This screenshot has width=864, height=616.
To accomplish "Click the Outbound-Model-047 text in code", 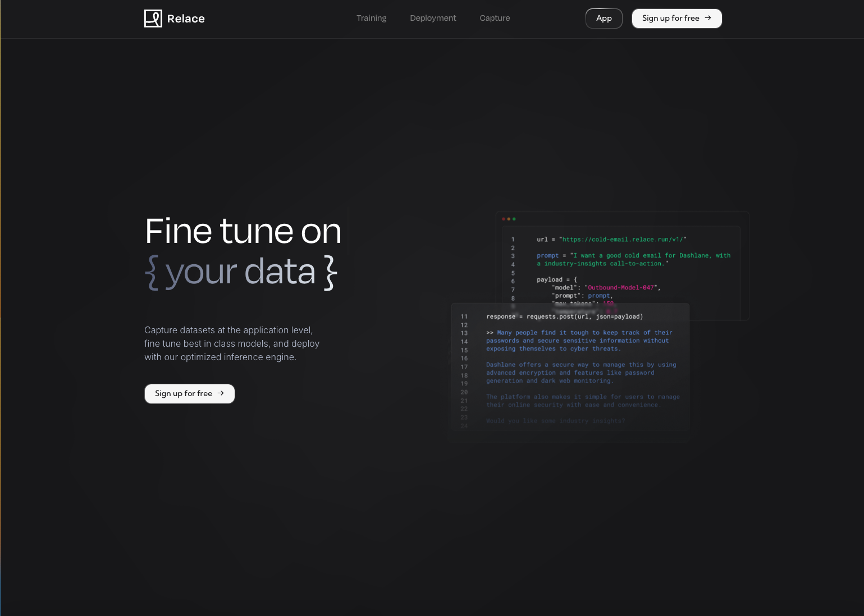I will (x=621, y=287).
